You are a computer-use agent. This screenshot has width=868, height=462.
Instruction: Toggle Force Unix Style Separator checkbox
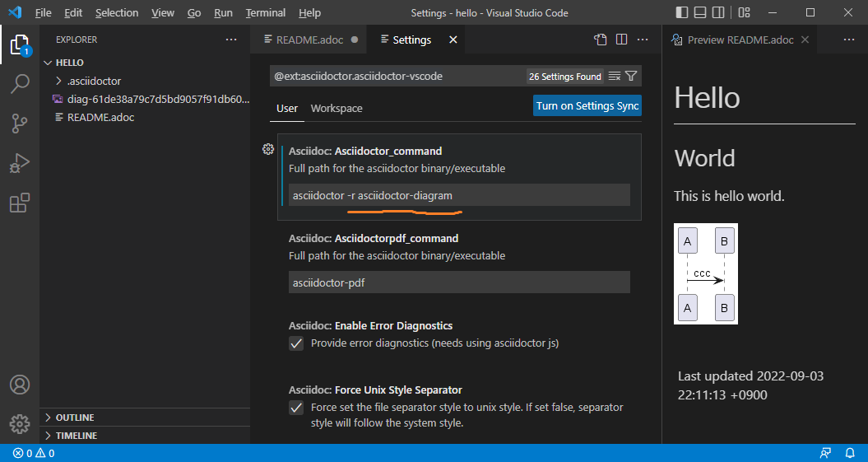click(x=297, y=408)
